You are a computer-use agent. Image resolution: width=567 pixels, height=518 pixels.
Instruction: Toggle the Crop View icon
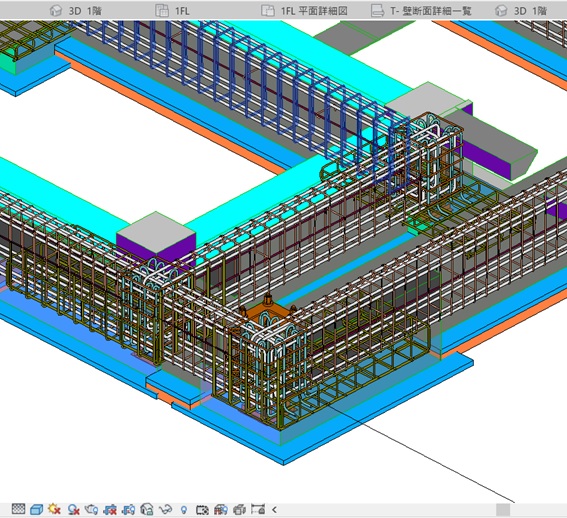point(110,509)
